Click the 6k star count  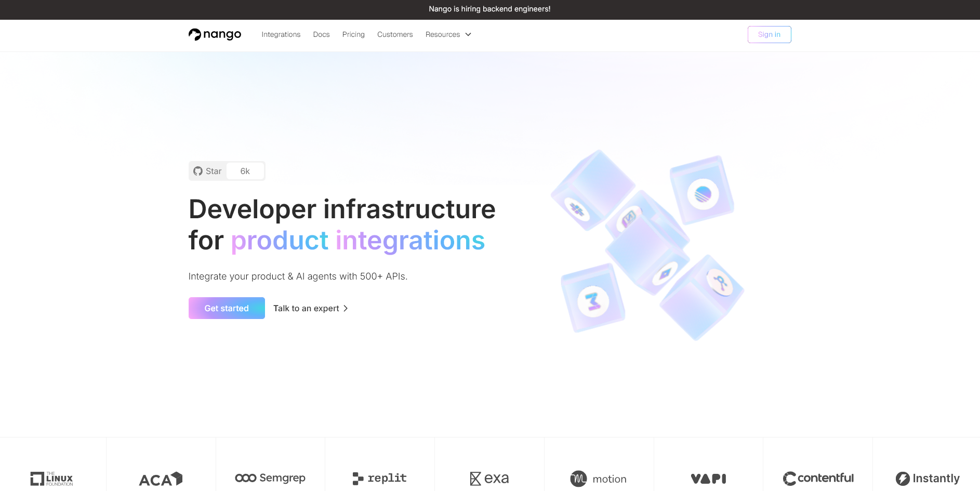245,171
